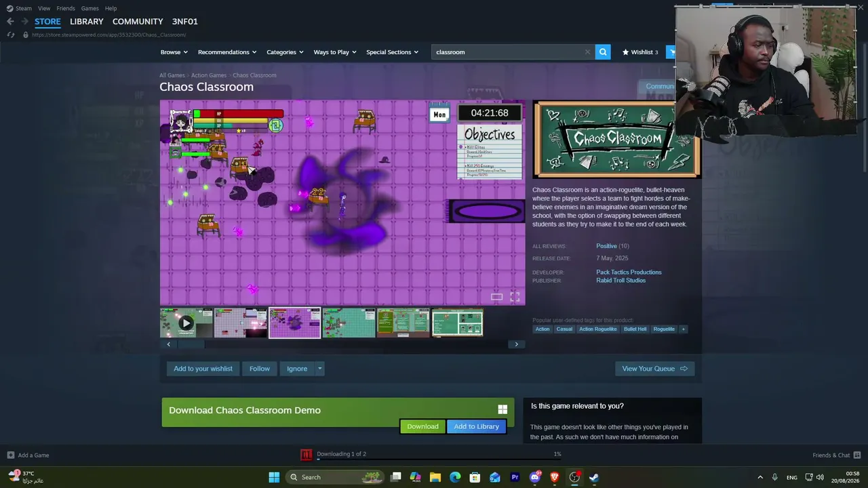Image resolution: width=868 pixels, height=488 pixels.
Task: Click the store search input field
Action: pyautogui.click(x=507, y=52)
